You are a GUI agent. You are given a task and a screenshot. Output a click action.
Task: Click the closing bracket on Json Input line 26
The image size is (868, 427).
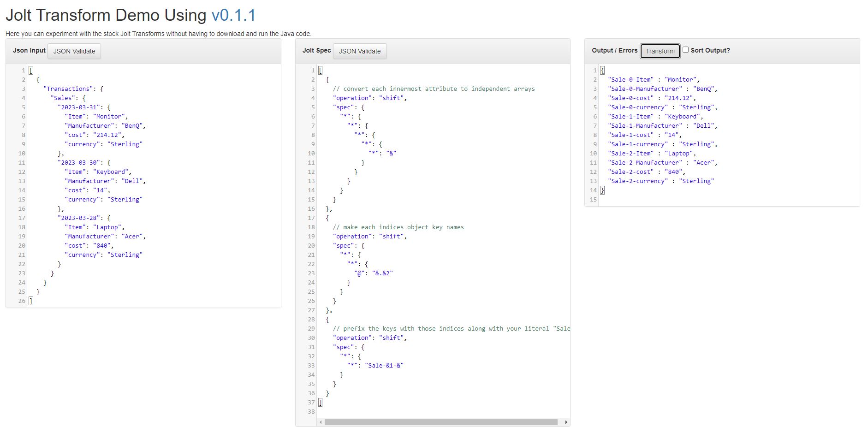point(31,301)
